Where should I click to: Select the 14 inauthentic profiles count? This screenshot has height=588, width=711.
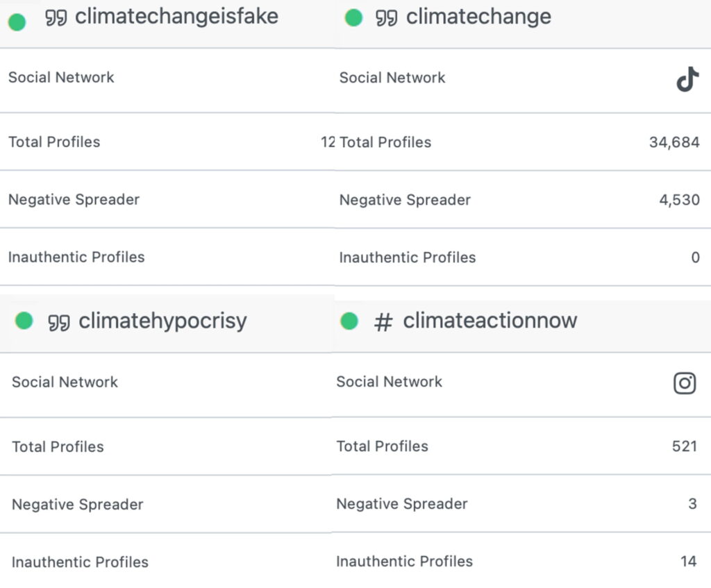(689, 561)
